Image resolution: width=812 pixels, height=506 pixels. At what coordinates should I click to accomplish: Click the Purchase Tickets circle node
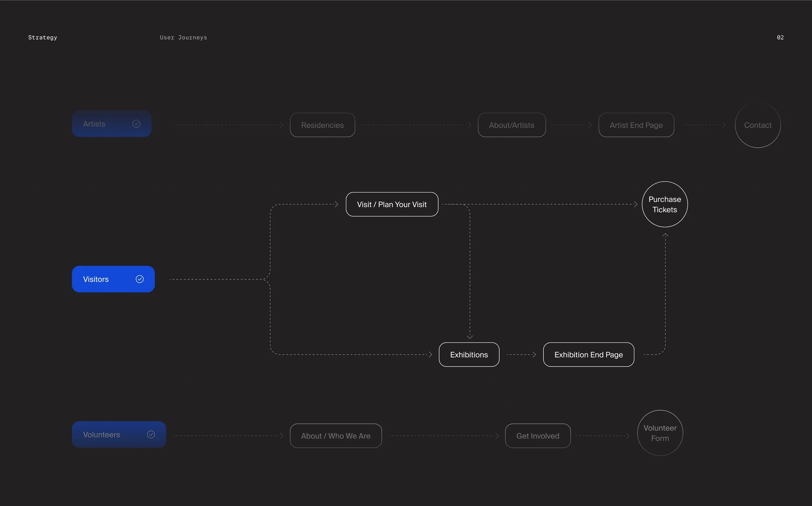pos(665,204)
